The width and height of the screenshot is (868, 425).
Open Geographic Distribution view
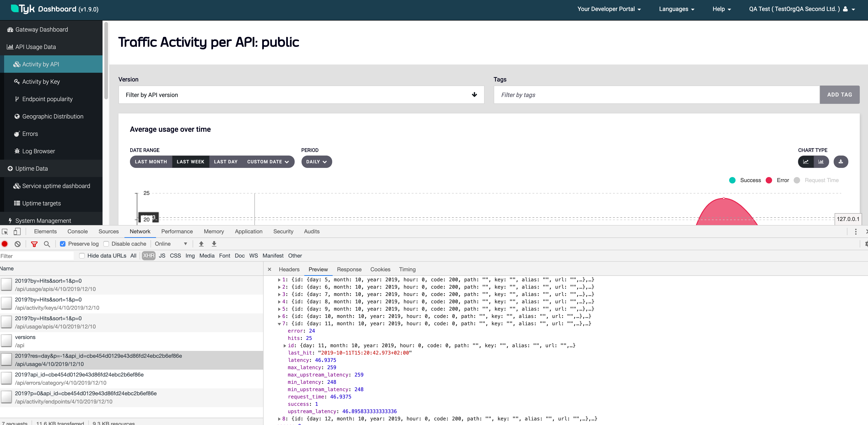pos(53,116)
